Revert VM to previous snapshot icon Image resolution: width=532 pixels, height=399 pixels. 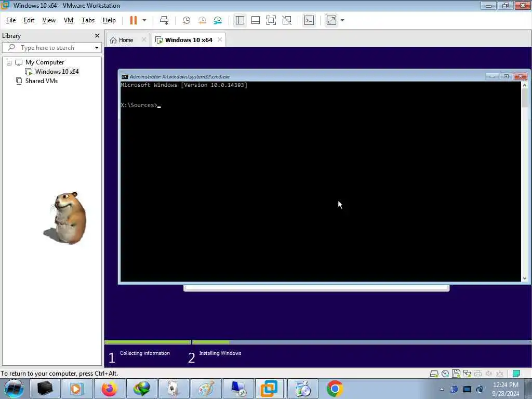(202, 20)
